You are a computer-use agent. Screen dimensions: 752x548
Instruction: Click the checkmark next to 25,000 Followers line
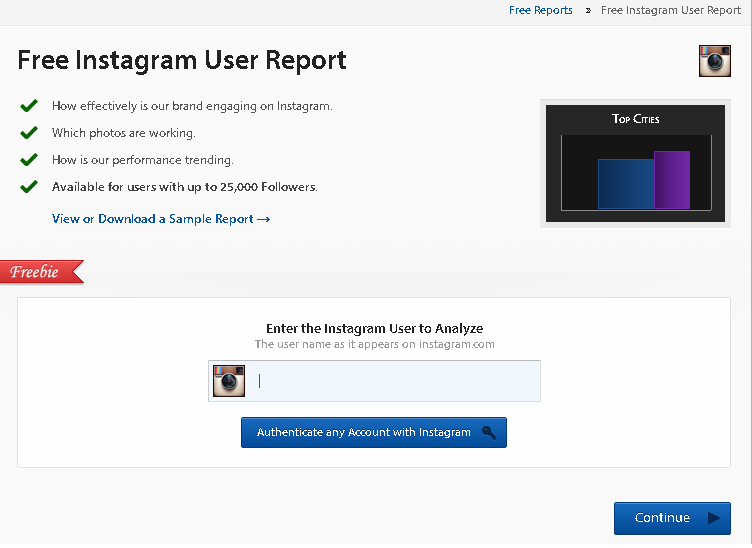point(29,186)
